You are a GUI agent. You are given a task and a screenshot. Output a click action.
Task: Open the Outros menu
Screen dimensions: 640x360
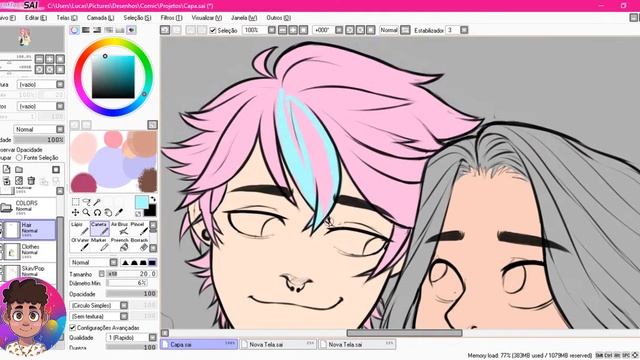[278, 18]
